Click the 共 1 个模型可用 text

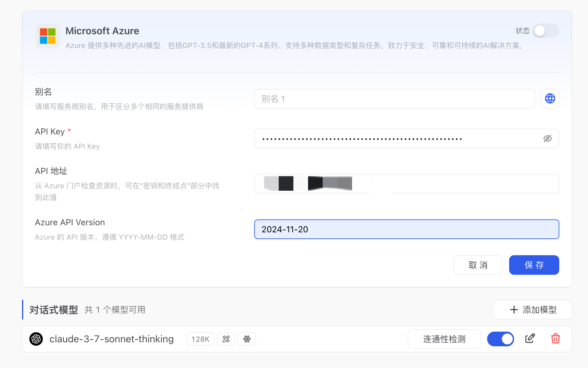click(x=115, y=310)
